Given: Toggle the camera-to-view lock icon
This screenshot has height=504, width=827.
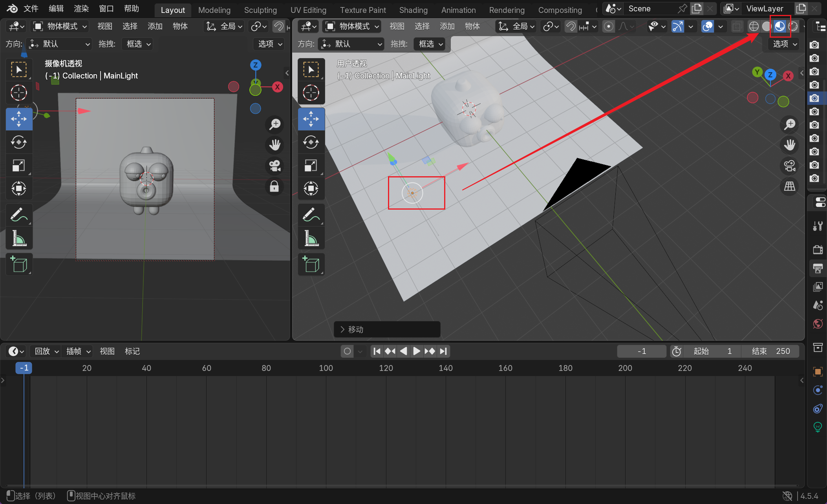Looking at the screenshot, I should point(274,186).
